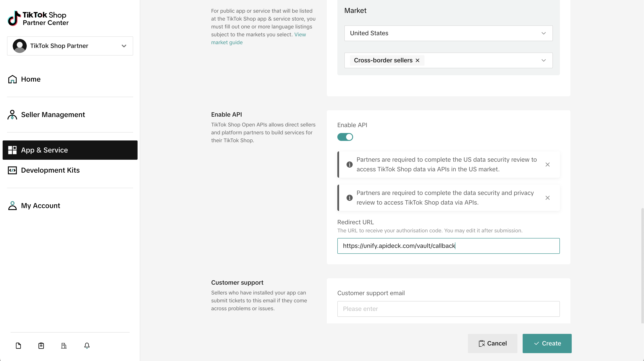Screen dimensions: 644x361
Task: Click the Home house icon
Action: (x=12, y=79)
